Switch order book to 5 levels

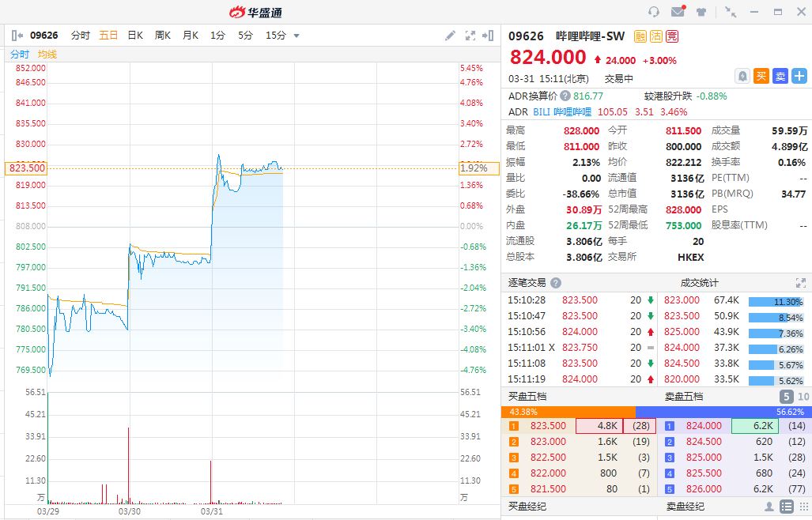click(x=787, y=397)
